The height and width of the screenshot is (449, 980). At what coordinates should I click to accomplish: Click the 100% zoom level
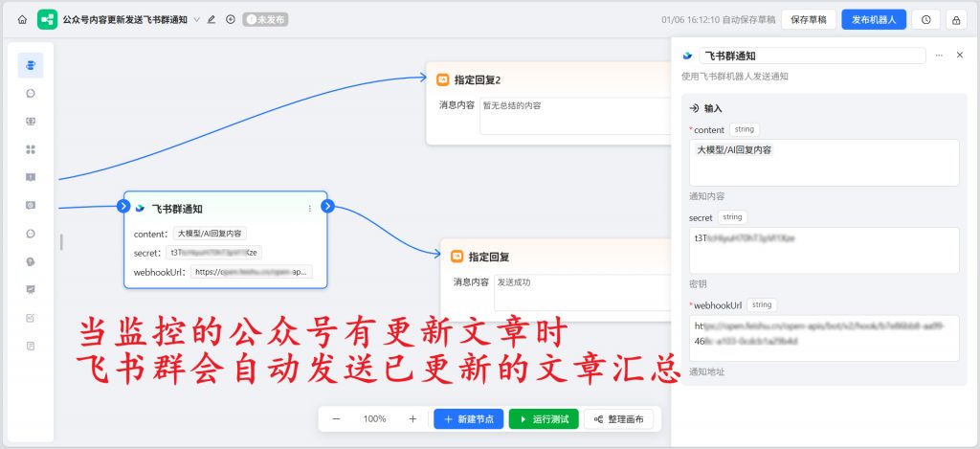[x=374, y=419]
